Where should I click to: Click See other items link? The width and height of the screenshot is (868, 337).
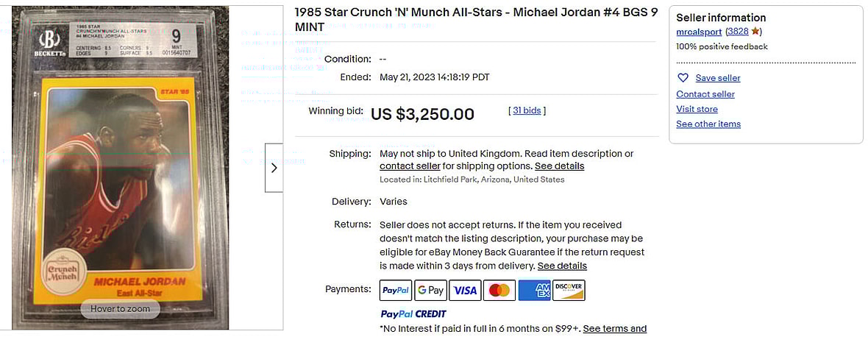[x=708, y=124]
